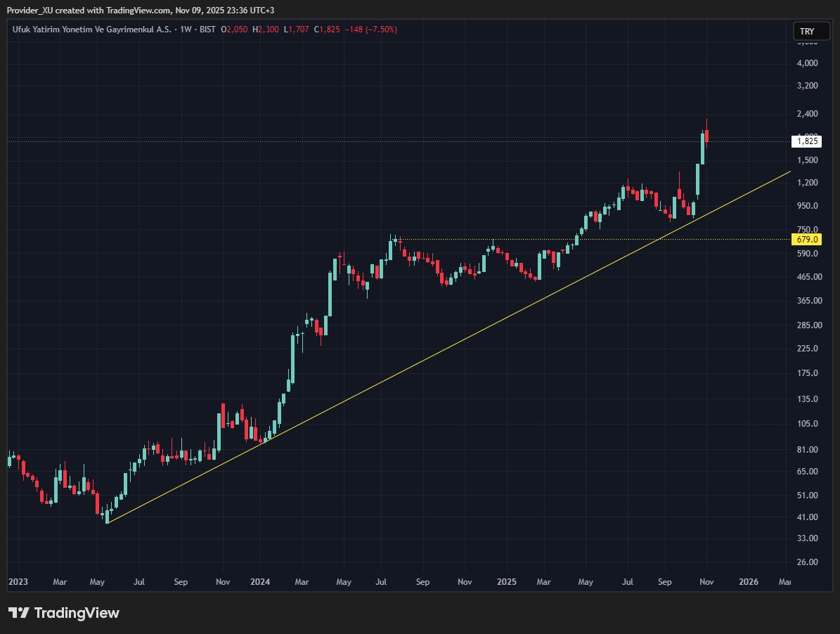Click the 41.00 price axis label
This screenshot has width=840, height=634.
pos(808,517)
